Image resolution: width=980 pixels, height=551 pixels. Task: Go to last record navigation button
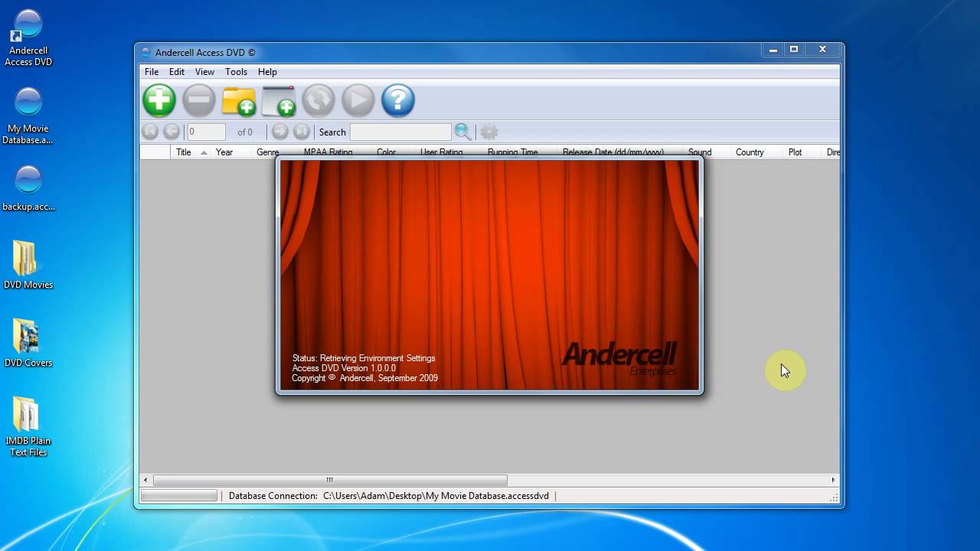[x=302, y=132]
